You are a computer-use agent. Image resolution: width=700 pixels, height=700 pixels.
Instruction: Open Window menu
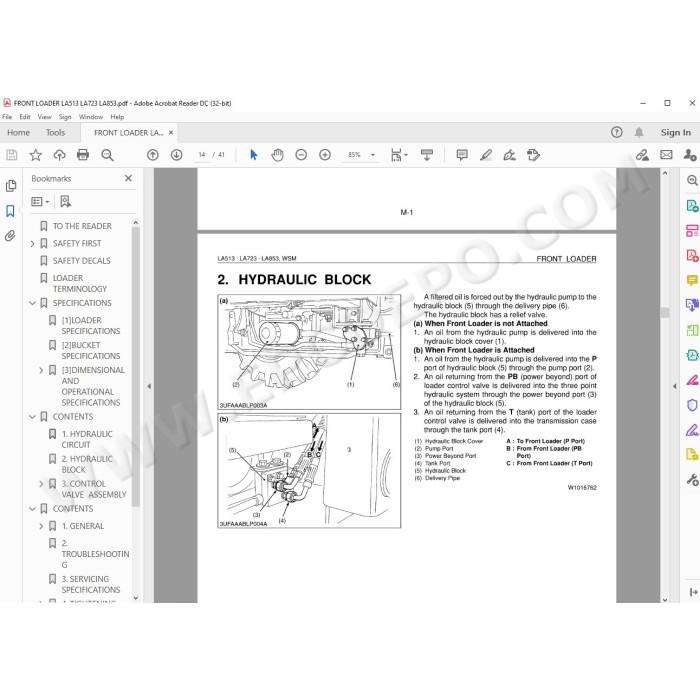pyautogui.click(x=91, y=117)
